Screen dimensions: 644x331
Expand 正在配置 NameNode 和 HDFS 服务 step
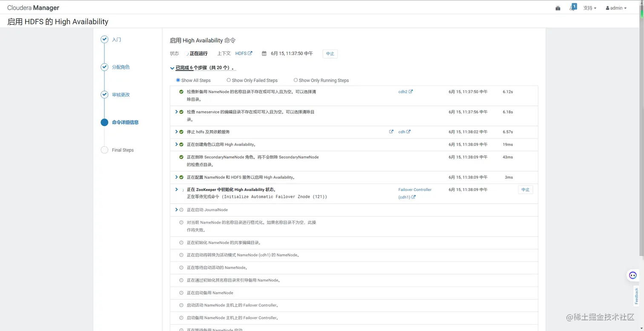coord(176,177)
